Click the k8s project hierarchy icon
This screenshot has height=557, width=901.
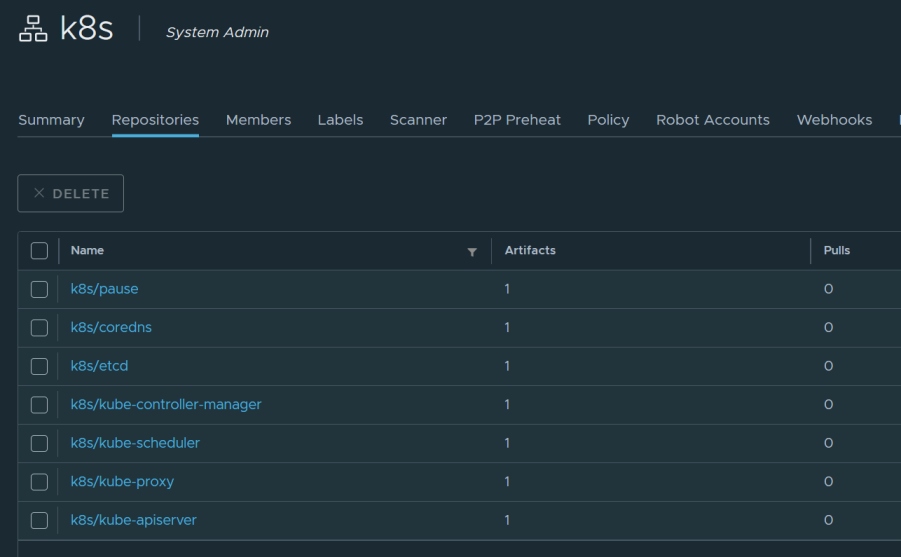click(33, 29)
